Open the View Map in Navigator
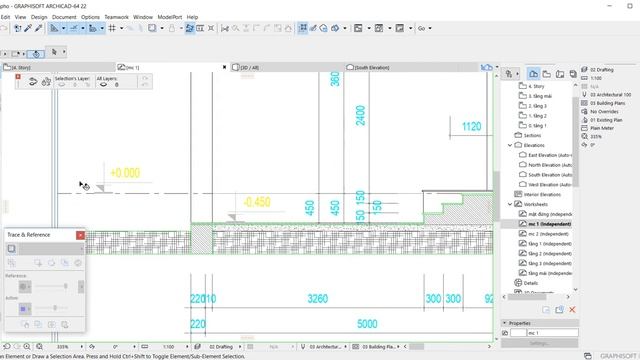The image size is (640, 360). click(547, 74)
